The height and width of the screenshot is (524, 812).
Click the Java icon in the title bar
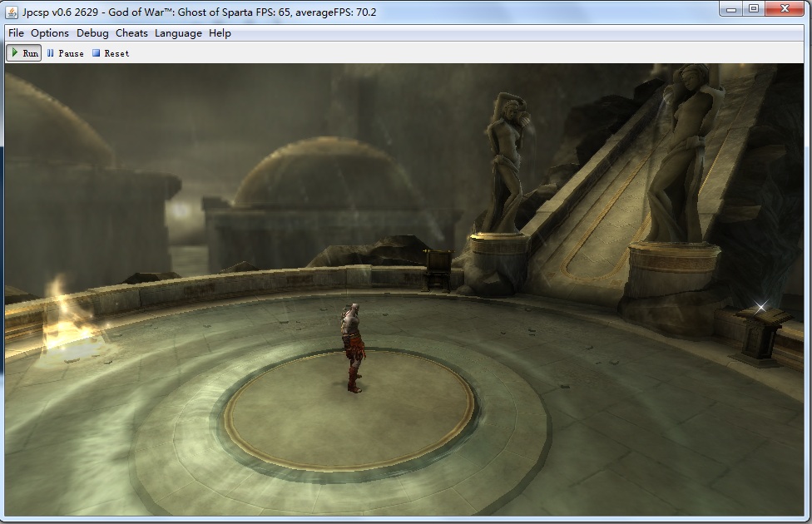point(12,12)
